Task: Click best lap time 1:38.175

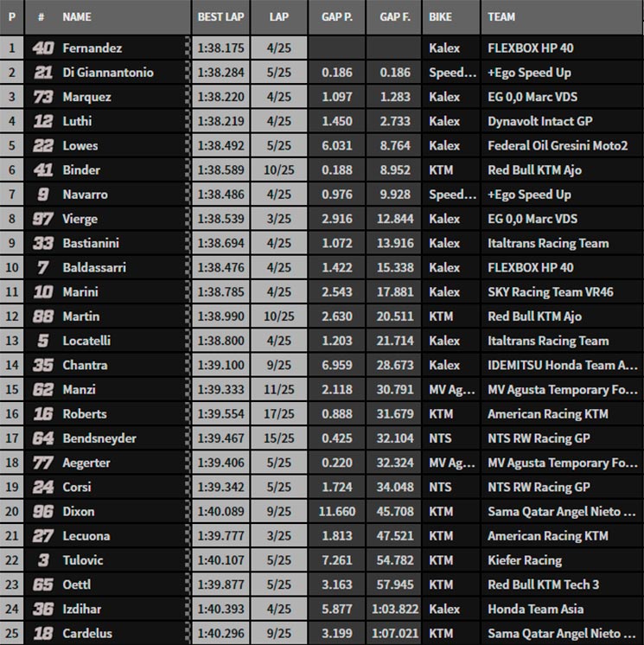Action: pos(220,48)
